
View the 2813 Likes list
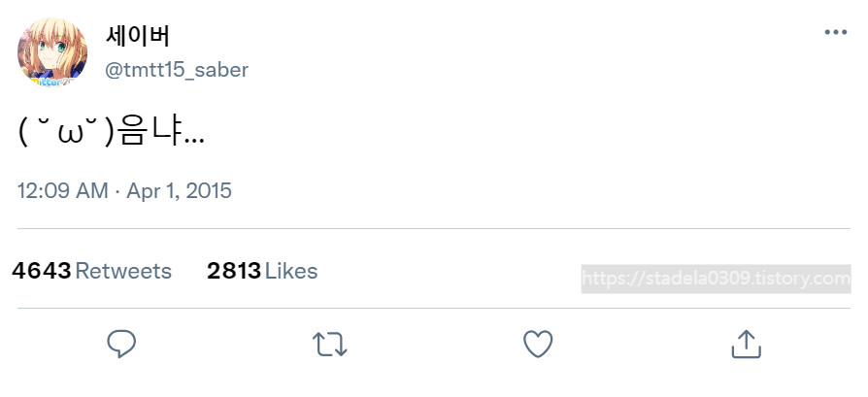point(261,271)
